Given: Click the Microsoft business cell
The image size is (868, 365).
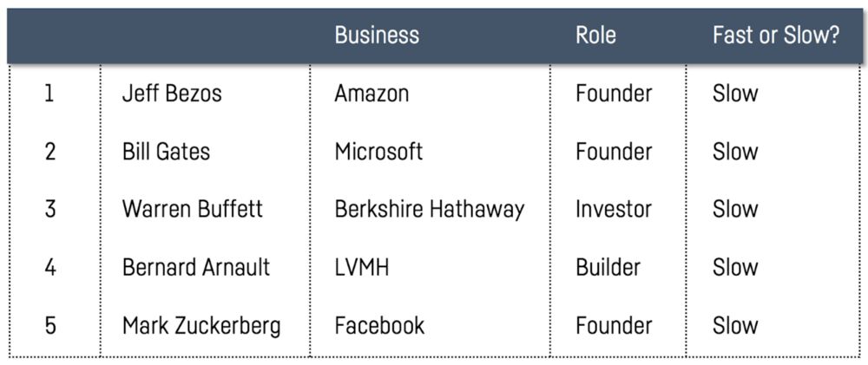Looking at the screenshot, I should click(378, 152).
